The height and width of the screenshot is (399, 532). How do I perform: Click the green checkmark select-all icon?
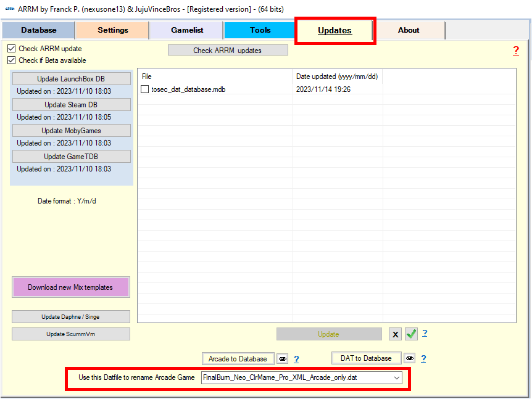[x=411, y=334]
